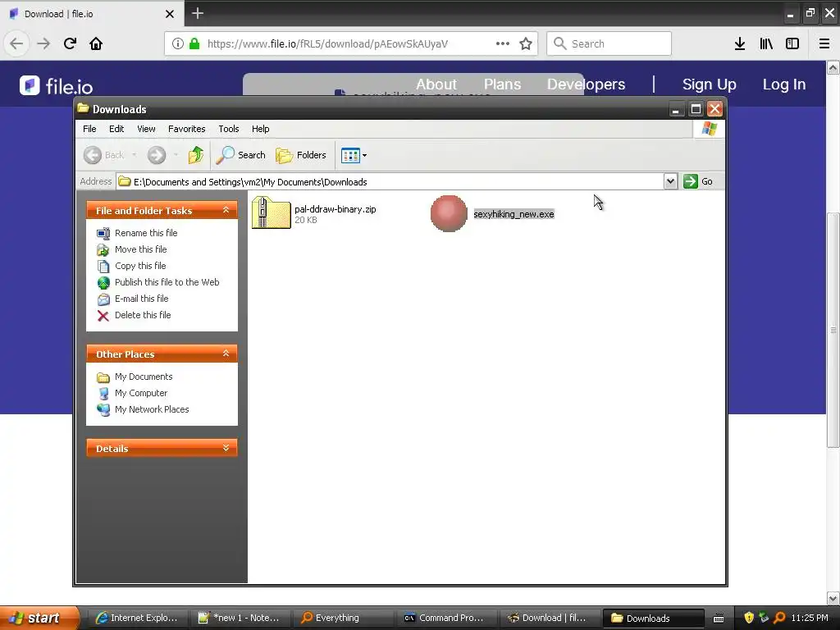Open the File menu in Downloads window
This screenshot has height=630, width=840.
click(x=89, y=129)
